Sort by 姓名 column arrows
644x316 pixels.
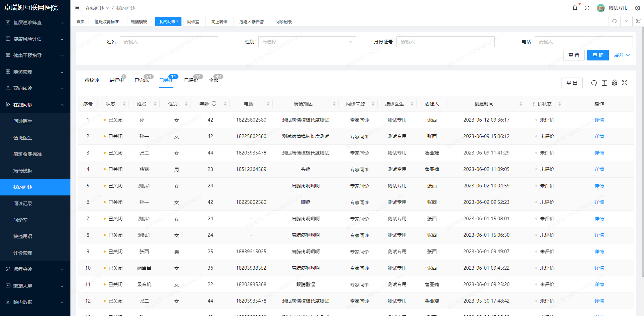155,104
